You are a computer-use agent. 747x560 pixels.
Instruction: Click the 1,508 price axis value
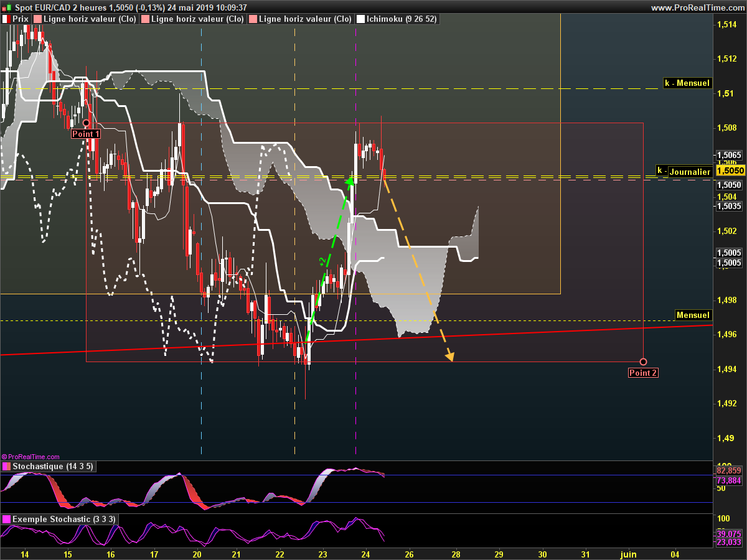pos(726,128)
